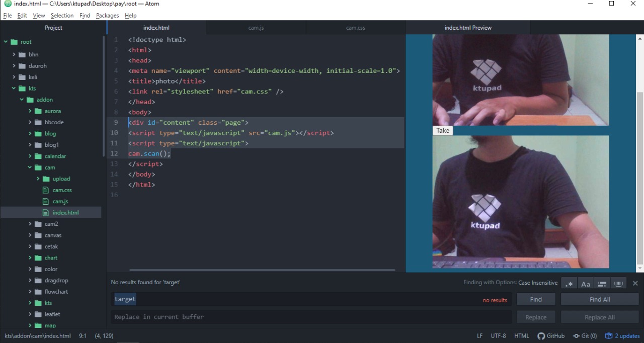The height and width of the screenshot is (343, 644).
Task: Enable case-sensitive search with Aa icon
Action: [x=585, y=283]
